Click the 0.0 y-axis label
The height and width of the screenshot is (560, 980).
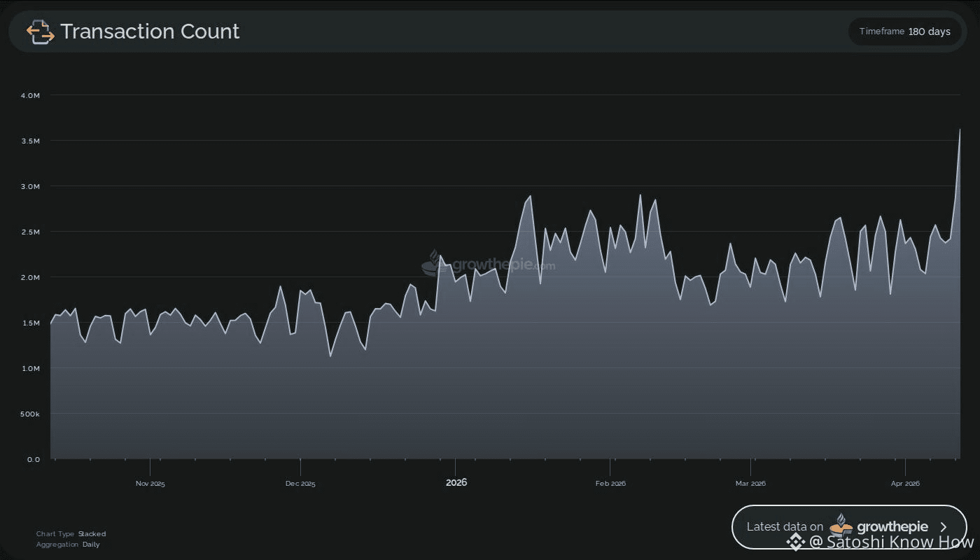click(x=34, y=459)
